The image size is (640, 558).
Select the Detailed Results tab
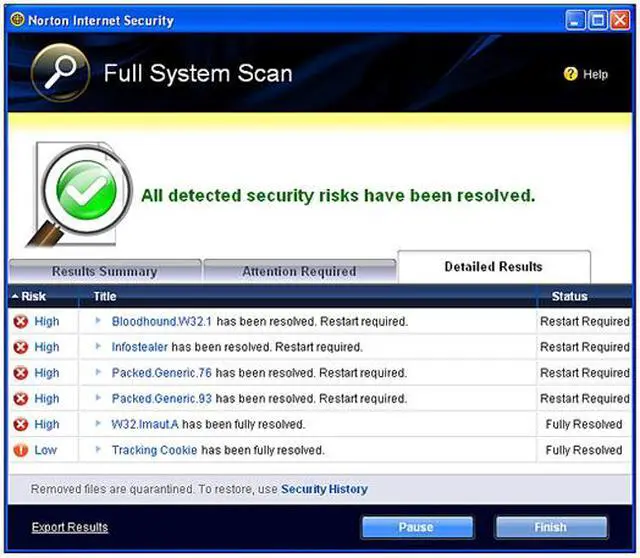(493, 267)
